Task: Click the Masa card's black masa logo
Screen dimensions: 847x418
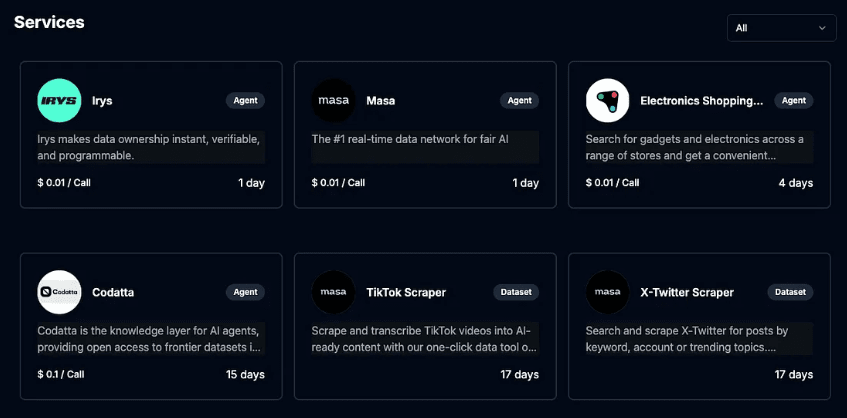Action: [x=333, y=100]
